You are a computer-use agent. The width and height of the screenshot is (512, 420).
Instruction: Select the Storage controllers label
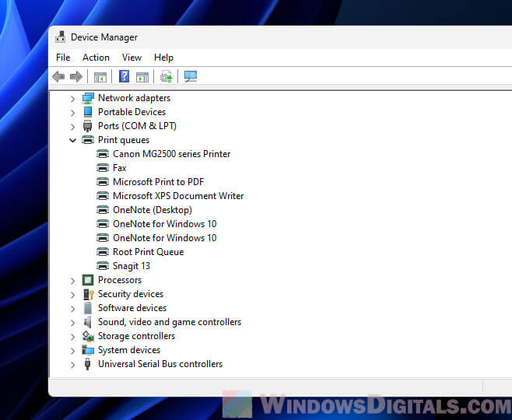coord(136,336)
